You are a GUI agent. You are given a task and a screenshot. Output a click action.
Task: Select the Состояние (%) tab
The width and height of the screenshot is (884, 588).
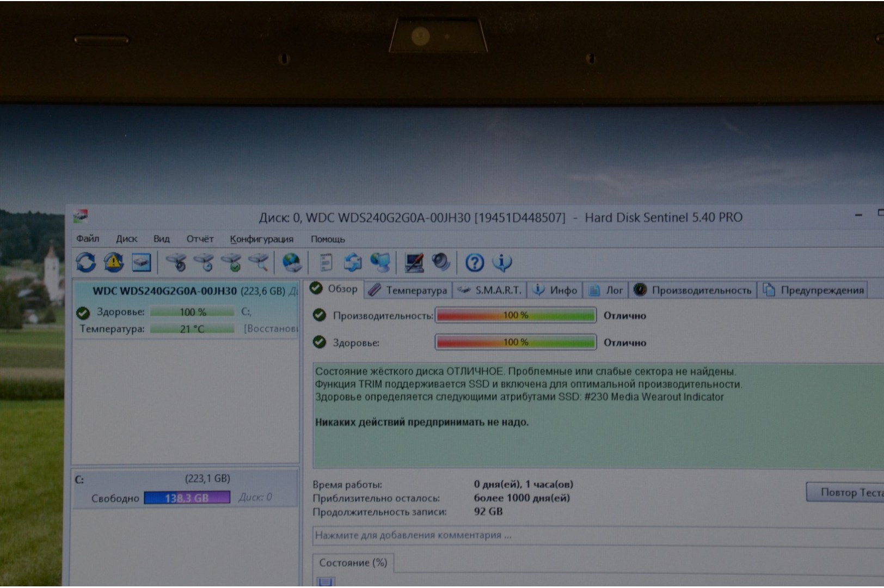pos(353,562)
